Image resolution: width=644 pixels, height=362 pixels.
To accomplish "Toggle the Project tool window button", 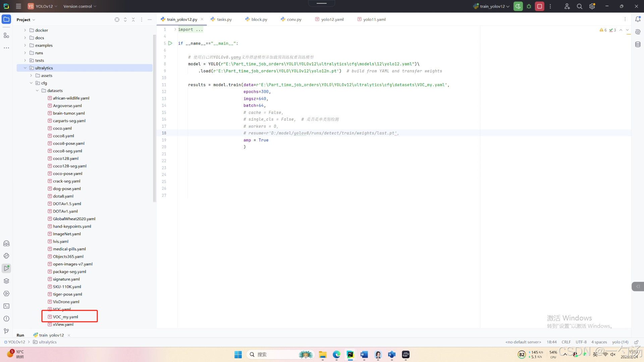I will (6, 19).
